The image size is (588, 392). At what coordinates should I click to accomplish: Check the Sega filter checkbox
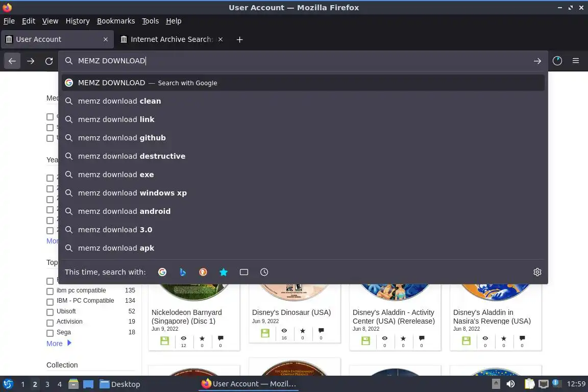pyautogui.click(x=50, y=333)
